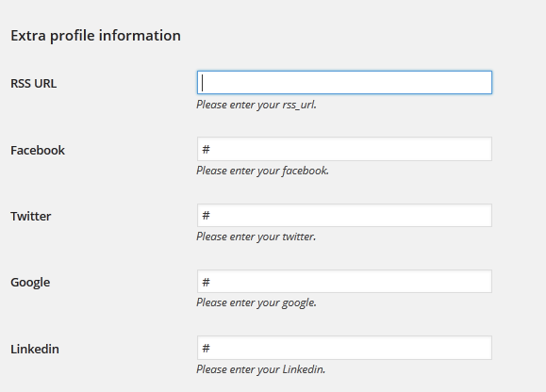Place cursor after # in Facebook field
The height and width of the screenshot is (392, 546).
tap(210, 150)
